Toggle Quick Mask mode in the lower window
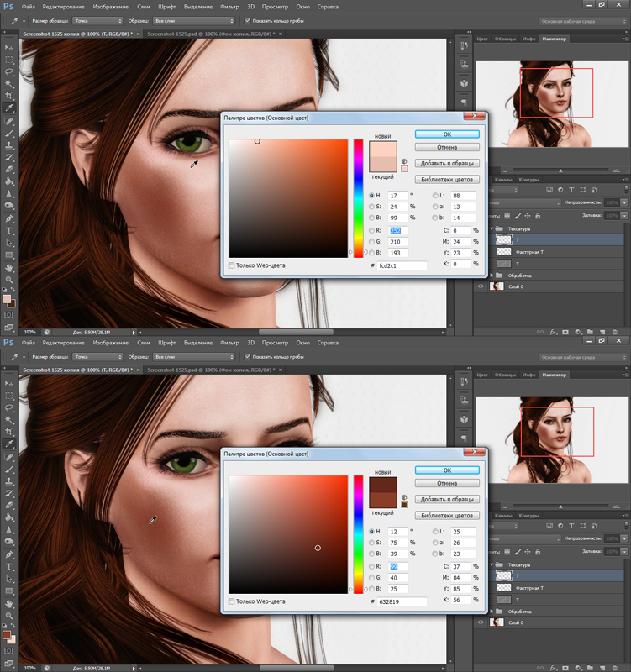This screenshot has width=631, height=672. [x=8, y=651]
